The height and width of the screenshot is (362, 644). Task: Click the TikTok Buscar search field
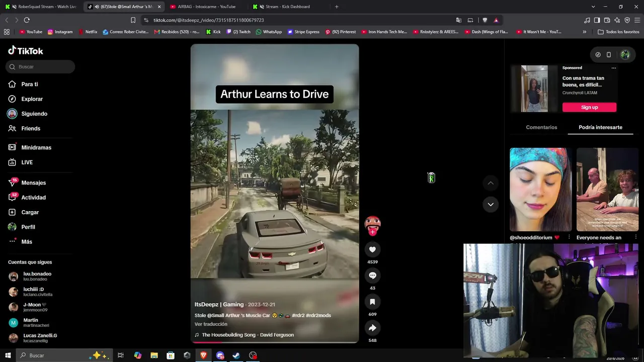pos(40,67)
